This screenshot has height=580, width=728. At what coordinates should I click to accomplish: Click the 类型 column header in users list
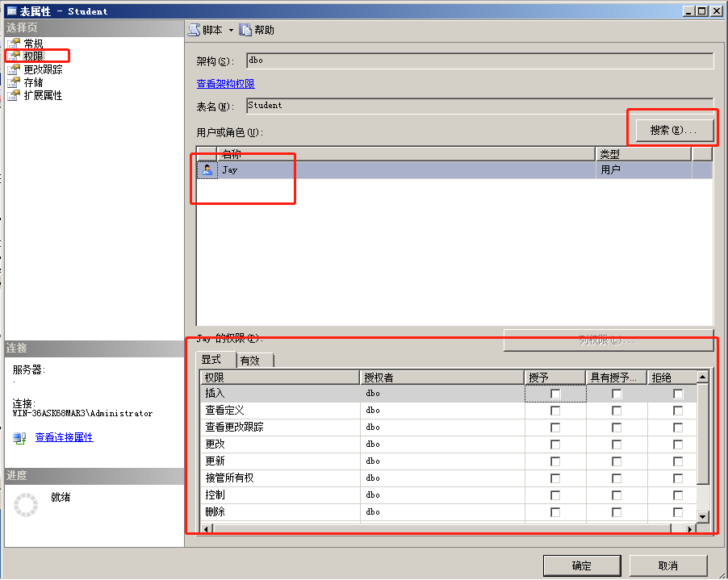[643, 154]
